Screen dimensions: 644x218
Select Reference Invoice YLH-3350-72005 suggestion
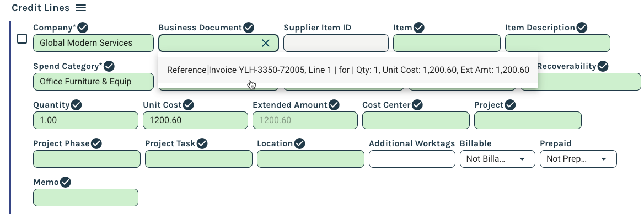[348, 70]
